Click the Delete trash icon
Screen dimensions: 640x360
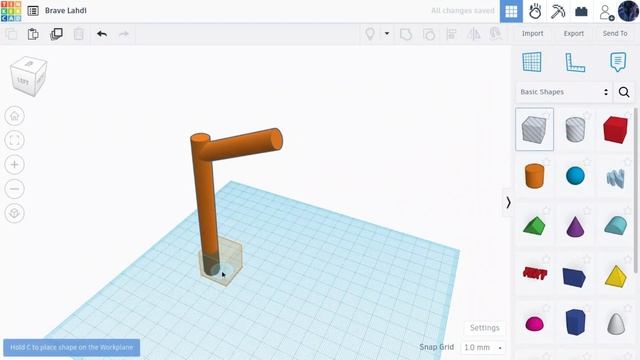tap(79, 34)
